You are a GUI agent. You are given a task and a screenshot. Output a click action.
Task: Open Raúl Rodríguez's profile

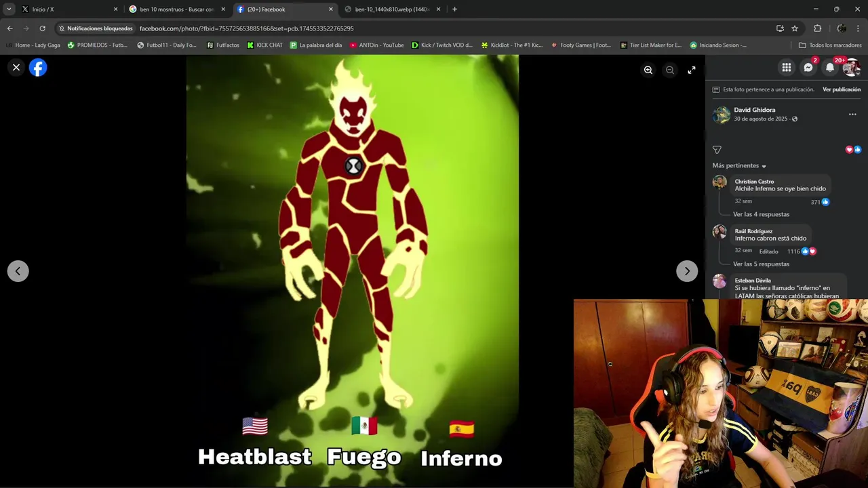coord(753,231)
